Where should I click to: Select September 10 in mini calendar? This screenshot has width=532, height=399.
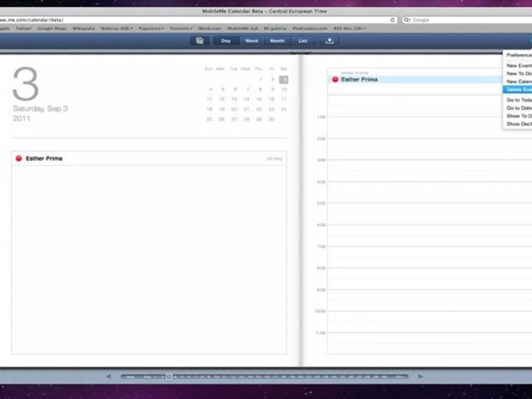coord(284,89)
